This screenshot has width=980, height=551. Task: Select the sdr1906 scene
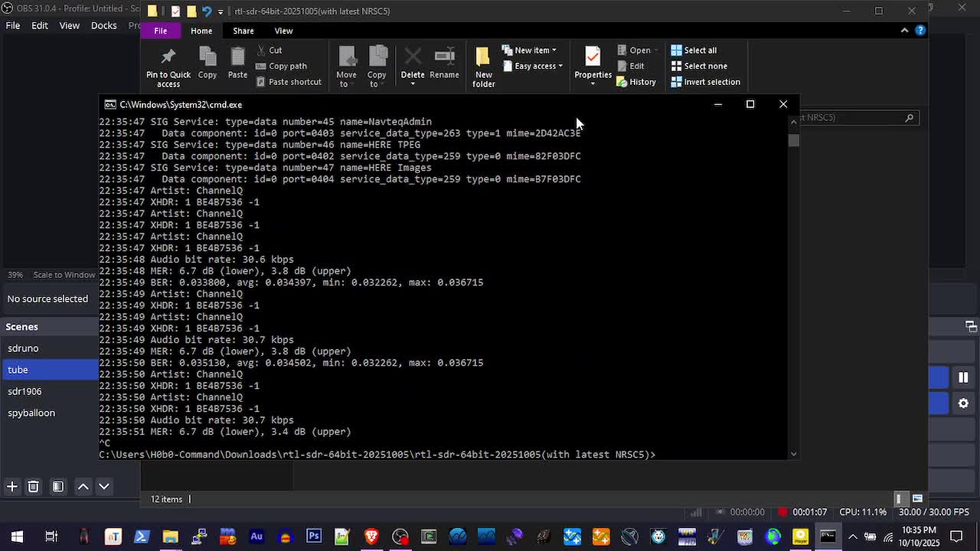pyautogui.click(x=24, y=391)
